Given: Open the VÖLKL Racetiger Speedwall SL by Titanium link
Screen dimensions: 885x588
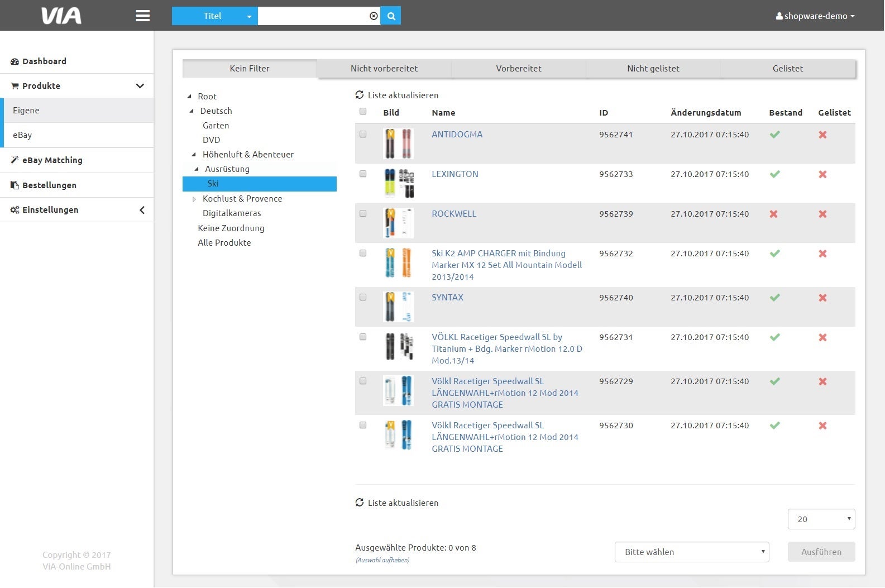Looking at the screenshot, I should [507, 348].
